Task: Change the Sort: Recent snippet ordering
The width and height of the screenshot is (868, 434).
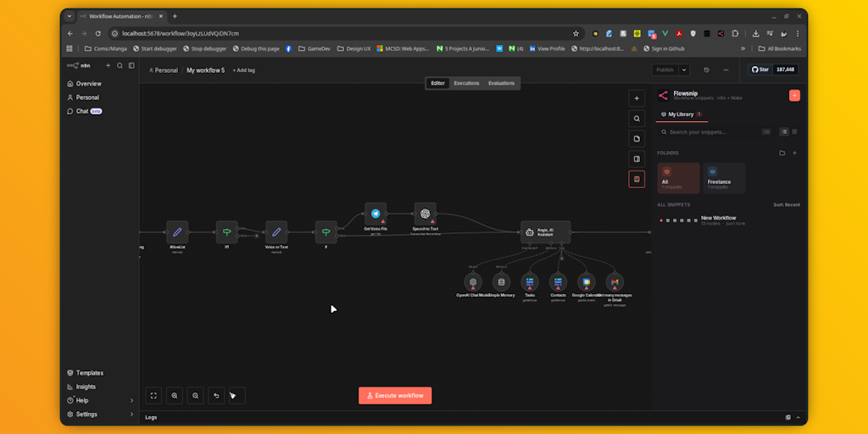Action: coord(787,205)
